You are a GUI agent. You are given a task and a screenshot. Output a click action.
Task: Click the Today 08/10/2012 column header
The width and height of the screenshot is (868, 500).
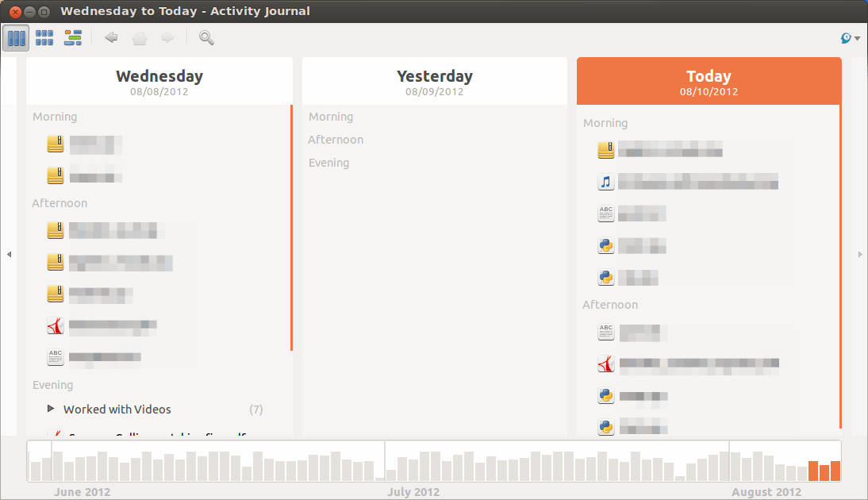709,82
